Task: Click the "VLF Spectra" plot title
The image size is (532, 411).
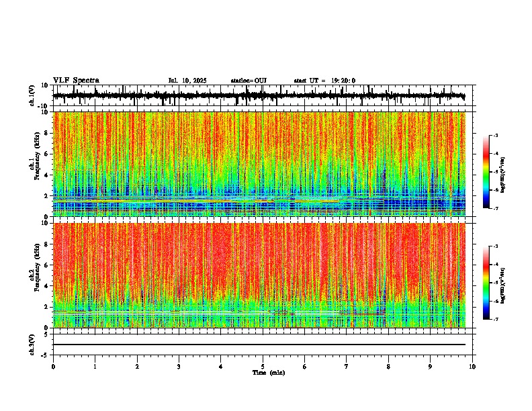Action: coord(76,81)
